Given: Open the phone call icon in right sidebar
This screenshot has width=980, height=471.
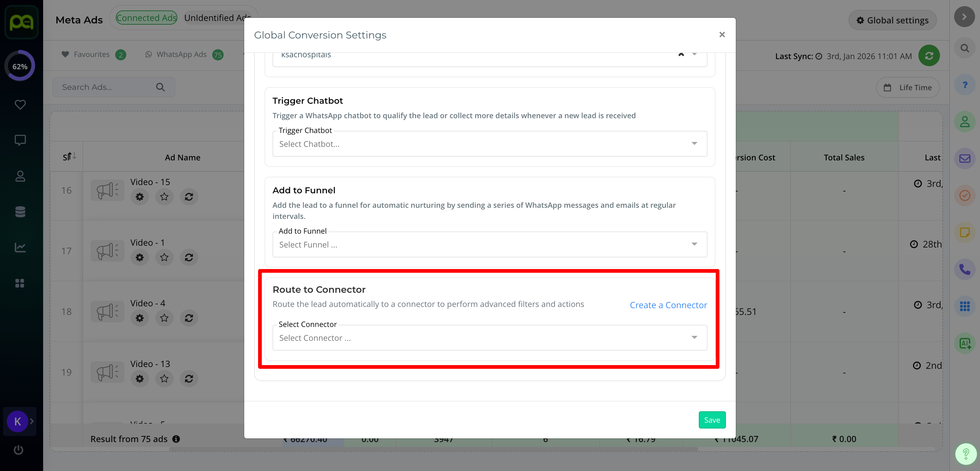Looking at the screenshot, I should click(x=964, y=270).
